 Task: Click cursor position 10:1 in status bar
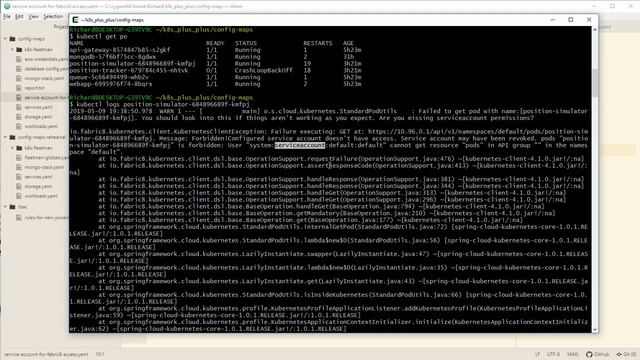click(x=100, y=354)
